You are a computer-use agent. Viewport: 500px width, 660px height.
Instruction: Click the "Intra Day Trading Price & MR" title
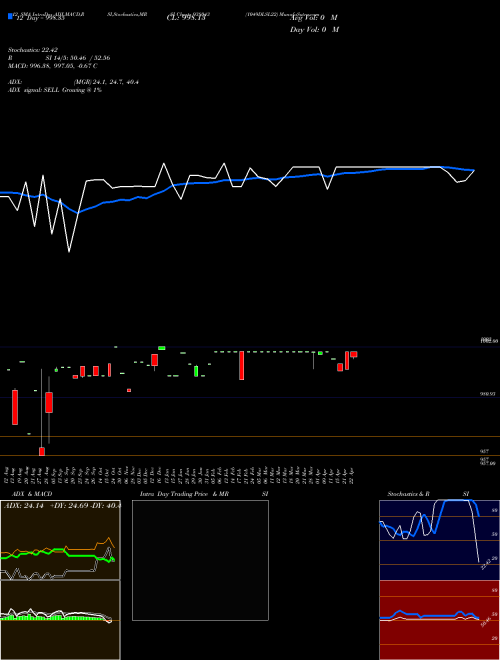[x=184, y=494]
